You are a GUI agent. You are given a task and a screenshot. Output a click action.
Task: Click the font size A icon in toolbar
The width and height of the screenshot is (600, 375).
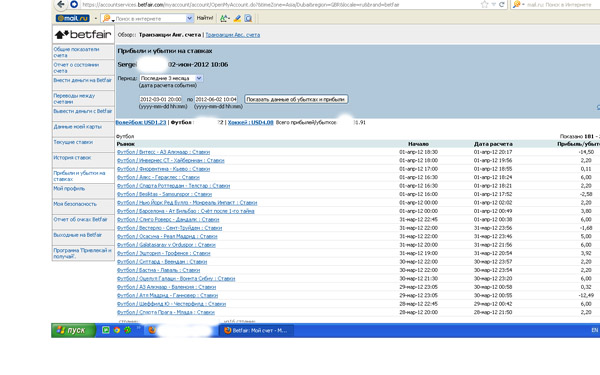[224, 18]
